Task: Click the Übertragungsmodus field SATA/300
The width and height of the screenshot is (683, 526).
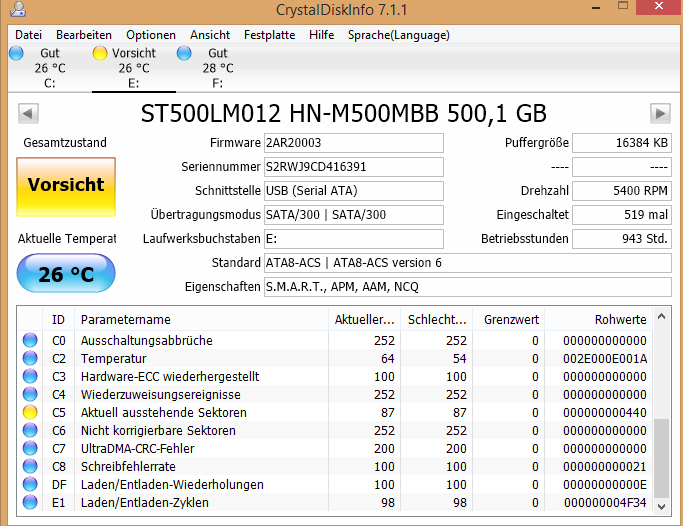Action: point(354,215)
